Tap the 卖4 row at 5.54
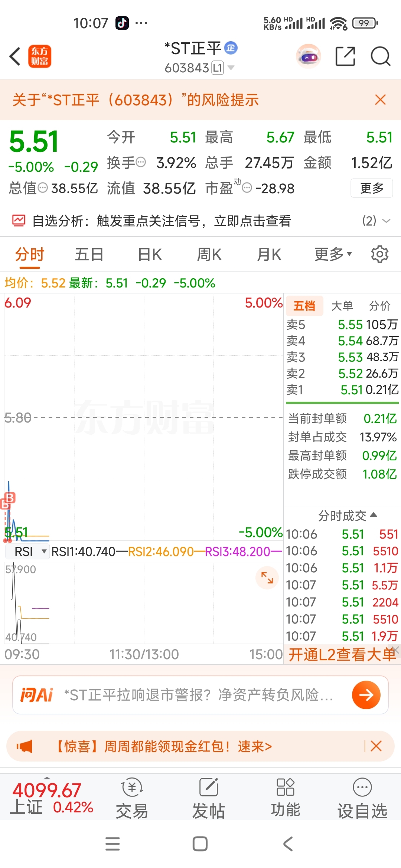The height and width of the screenshot is (868, 401). (342, 341)
